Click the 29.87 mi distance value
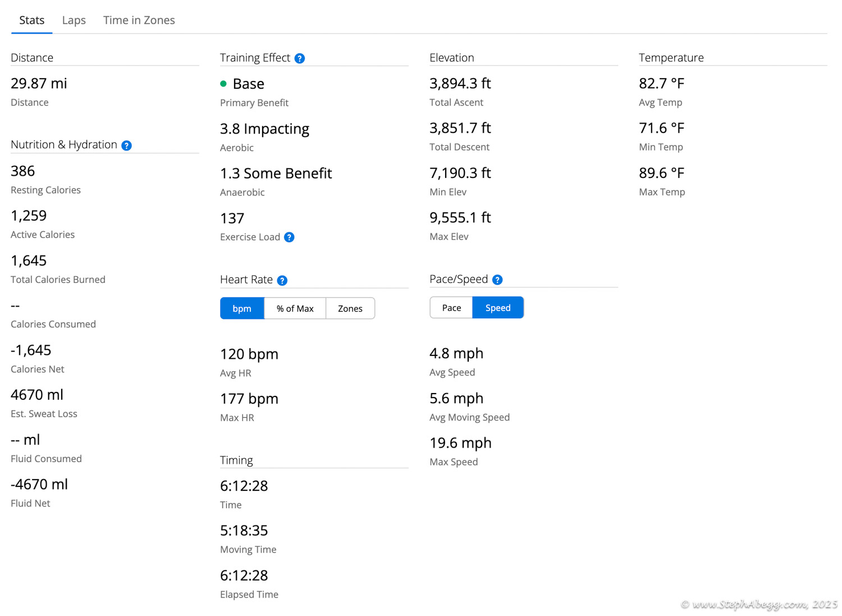The height and width of the screenshot is (616, 842). click(39, 84)
